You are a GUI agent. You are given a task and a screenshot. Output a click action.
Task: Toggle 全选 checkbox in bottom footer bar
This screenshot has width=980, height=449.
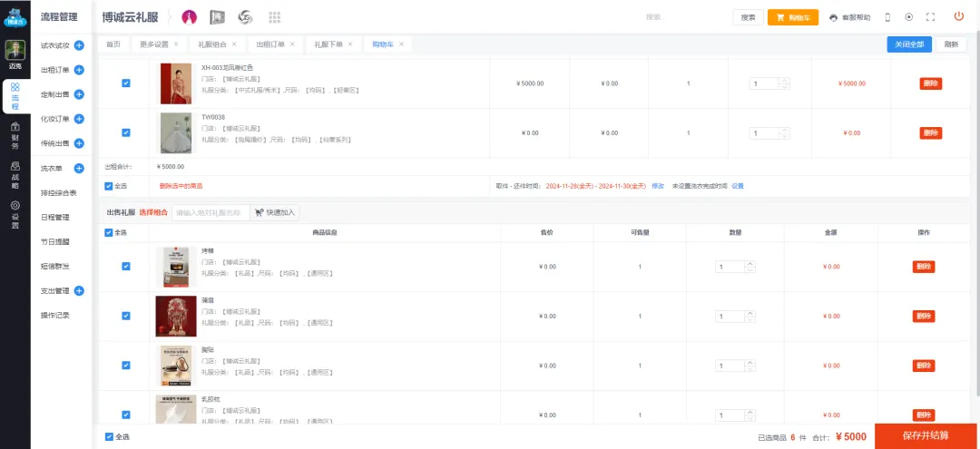coord(110,436)
